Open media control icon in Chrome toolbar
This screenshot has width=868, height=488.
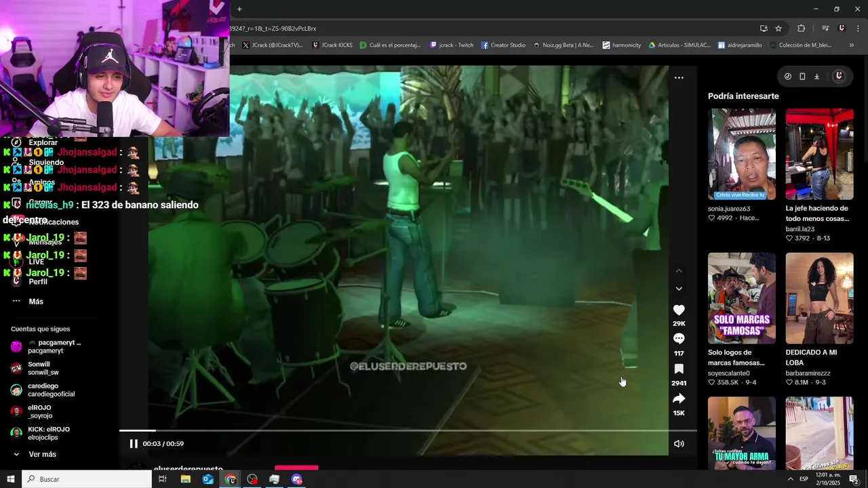pos(825,28)
